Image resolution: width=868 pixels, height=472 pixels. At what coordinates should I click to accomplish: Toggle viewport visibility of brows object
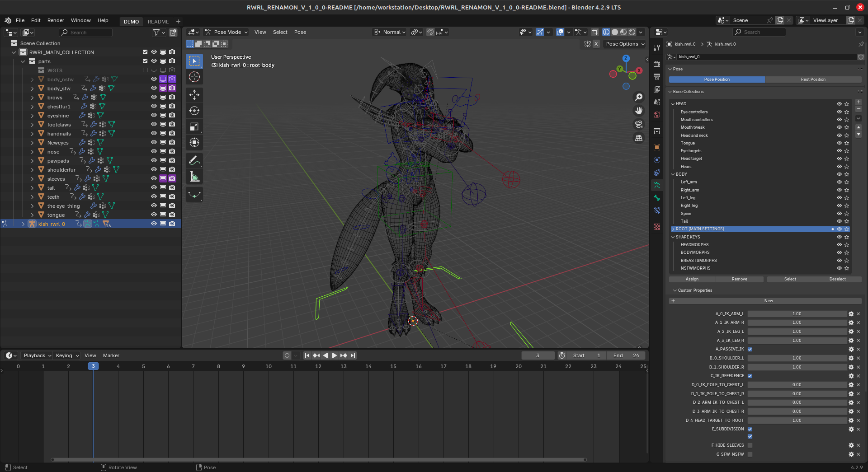154,97
